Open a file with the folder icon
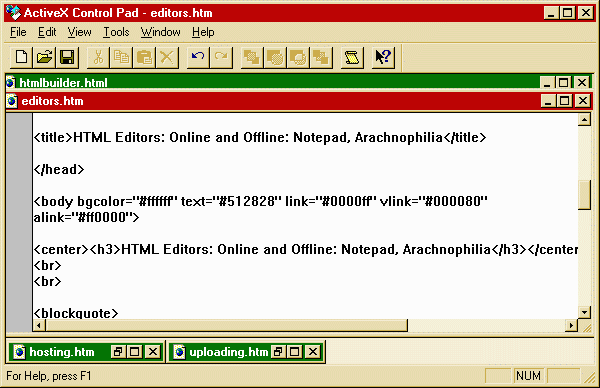The image size is (600, 388). (x=44, y=57)
